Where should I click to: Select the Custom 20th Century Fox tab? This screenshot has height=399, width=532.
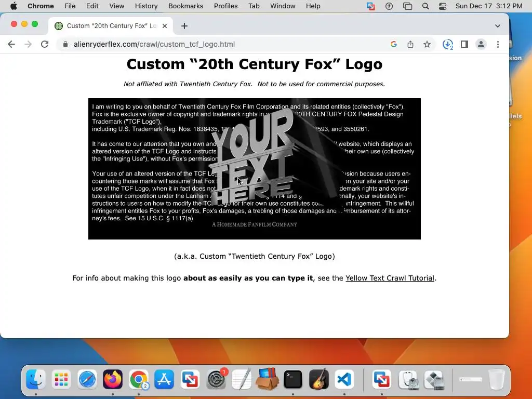pos(111,26)
